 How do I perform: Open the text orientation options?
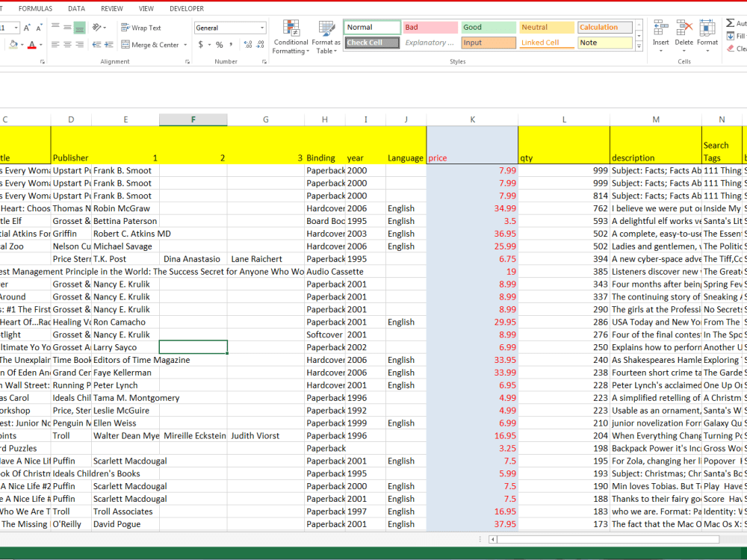pos(99,28)
